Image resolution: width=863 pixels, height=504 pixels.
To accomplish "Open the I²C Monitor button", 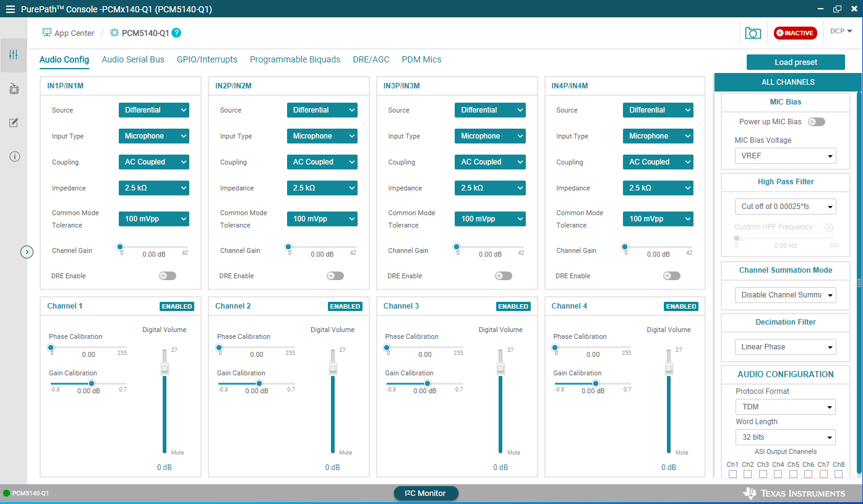I will tap(426, 493).
